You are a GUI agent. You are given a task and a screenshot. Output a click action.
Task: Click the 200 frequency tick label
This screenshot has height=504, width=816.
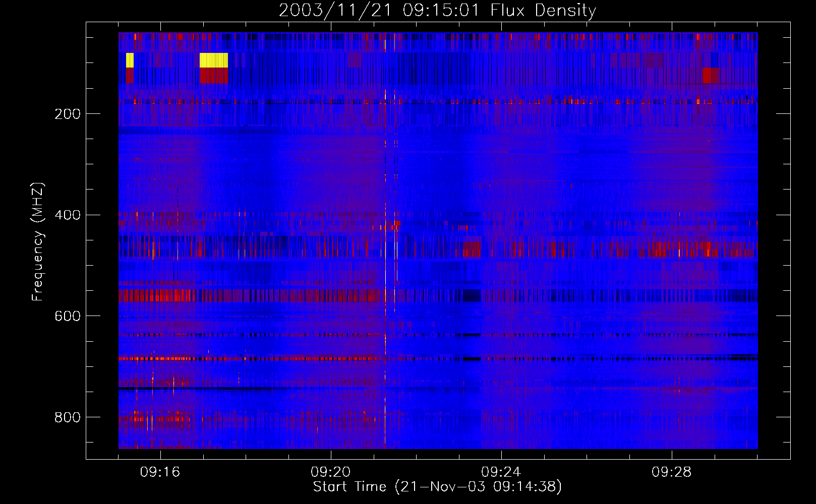(68, 114)
